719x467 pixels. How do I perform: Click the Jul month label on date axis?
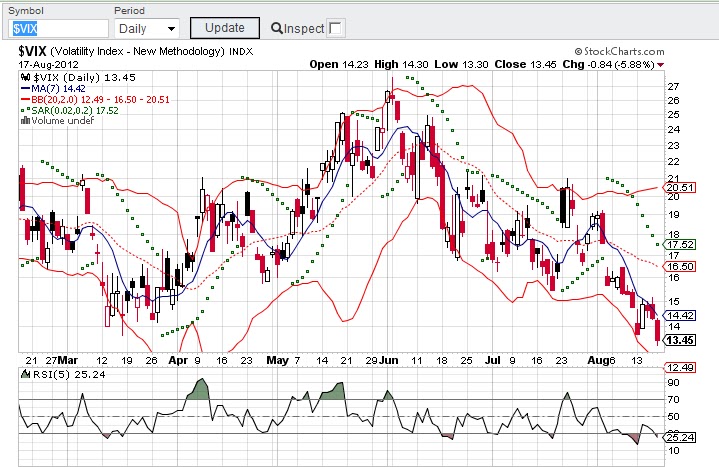492,360
